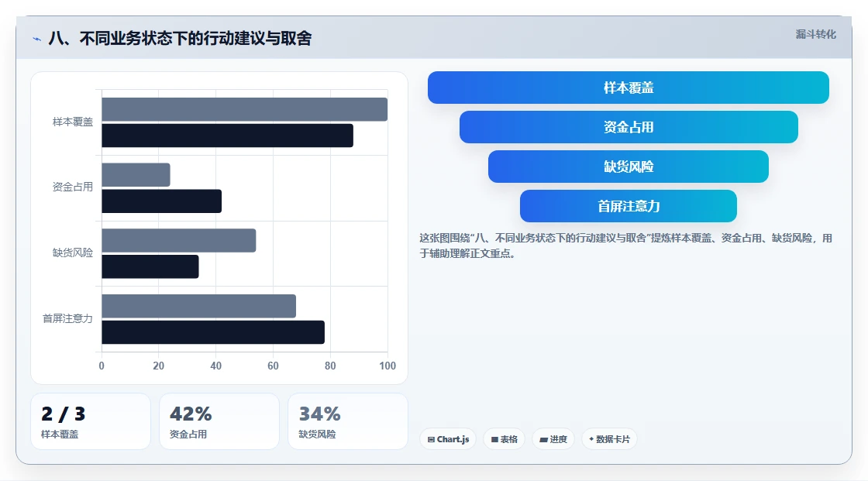Viewport: 868px width, 481px height.
Task: Click the 首屏注意力 y-axis label
Action: coord(67,318)
